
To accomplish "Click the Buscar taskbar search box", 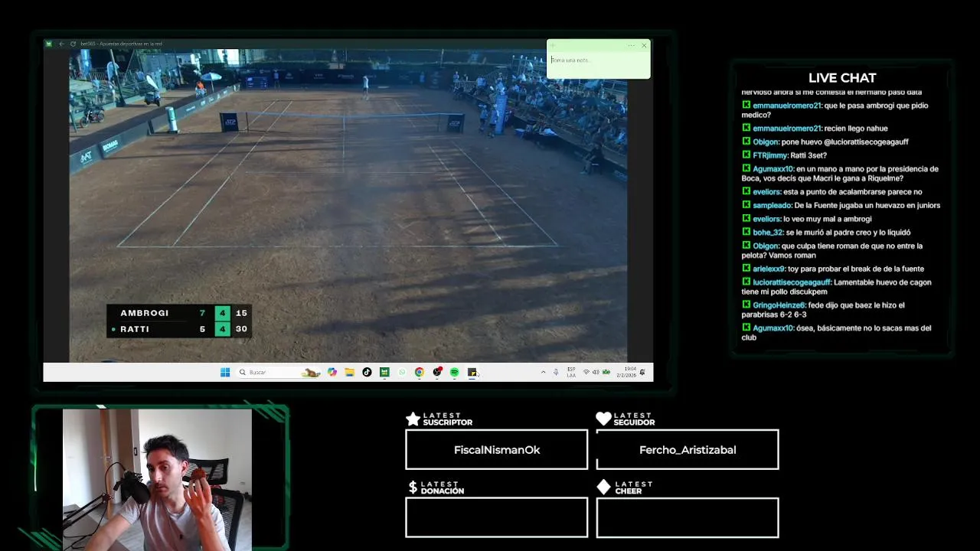I will 279,372.
